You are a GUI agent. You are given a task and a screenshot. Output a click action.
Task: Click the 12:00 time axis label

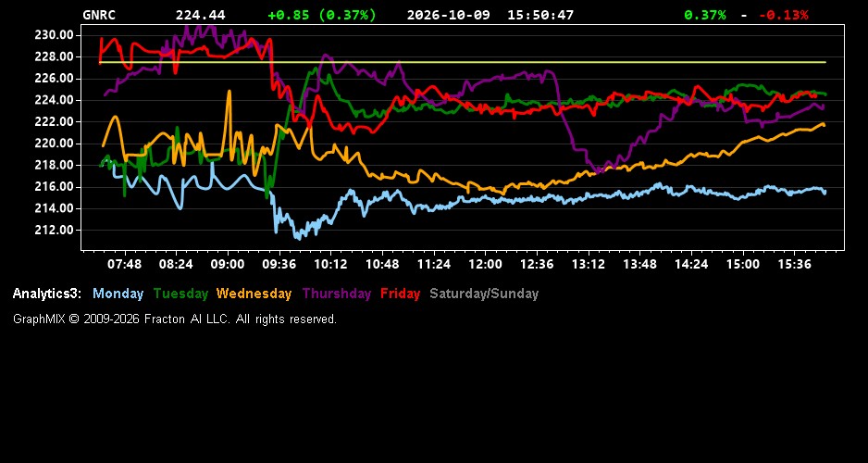click(485, 264)
